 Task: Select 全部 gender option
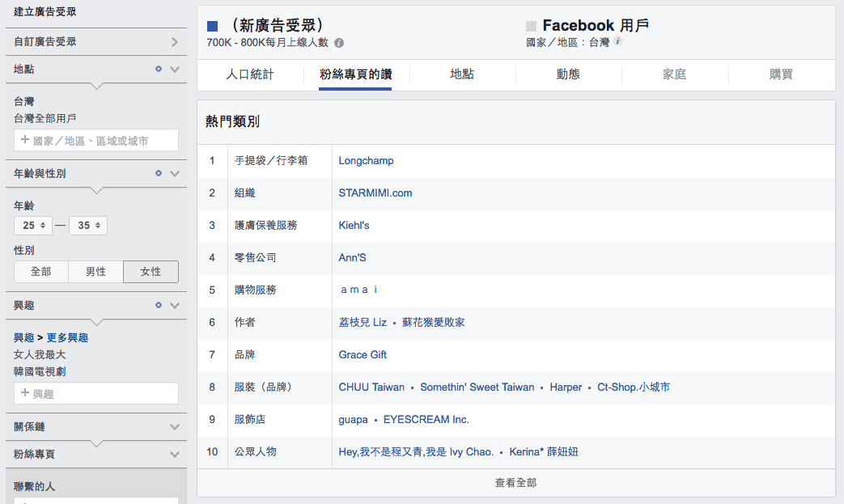[x=41, y=272]
